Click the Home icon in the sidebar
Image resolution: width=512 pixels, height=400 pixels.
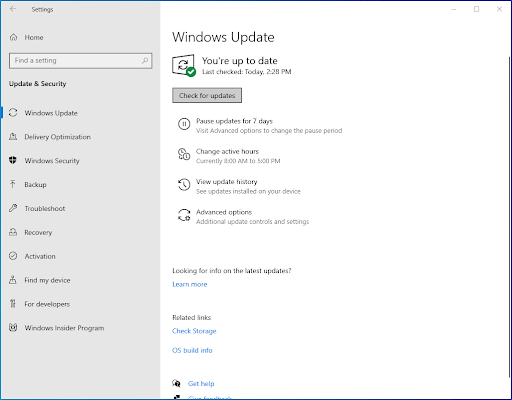tap(13, 37)
